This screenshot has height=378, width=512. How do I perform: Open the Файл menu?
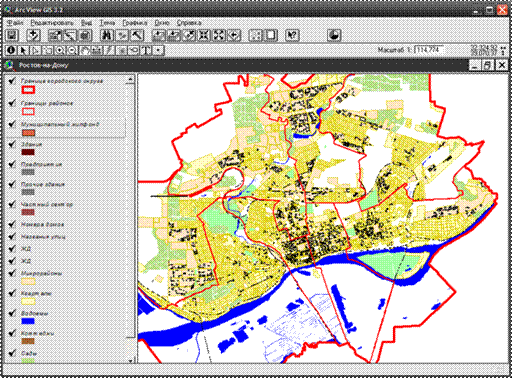click(15, 23)
